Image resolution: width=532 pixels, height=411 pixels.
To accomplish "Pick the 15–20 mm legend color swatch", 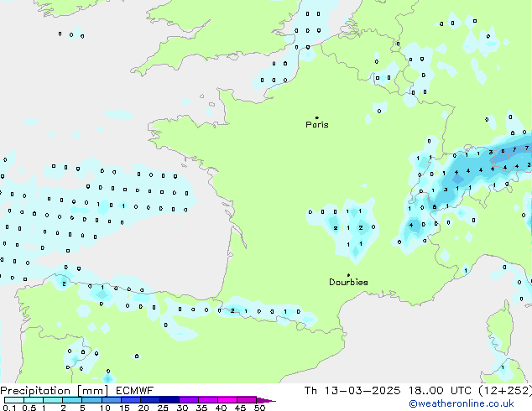I will pos(131,400).
